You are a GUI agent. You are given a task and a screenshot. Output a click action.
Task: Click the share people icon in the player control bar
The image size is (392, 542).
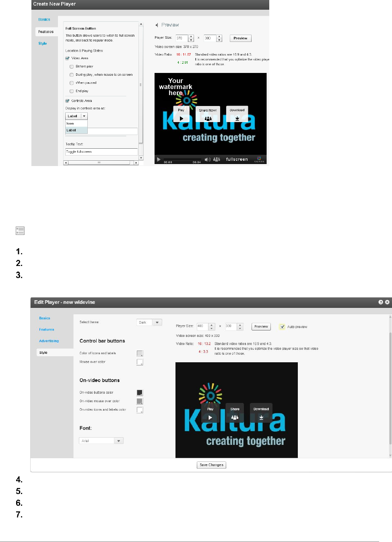(217, 160)
